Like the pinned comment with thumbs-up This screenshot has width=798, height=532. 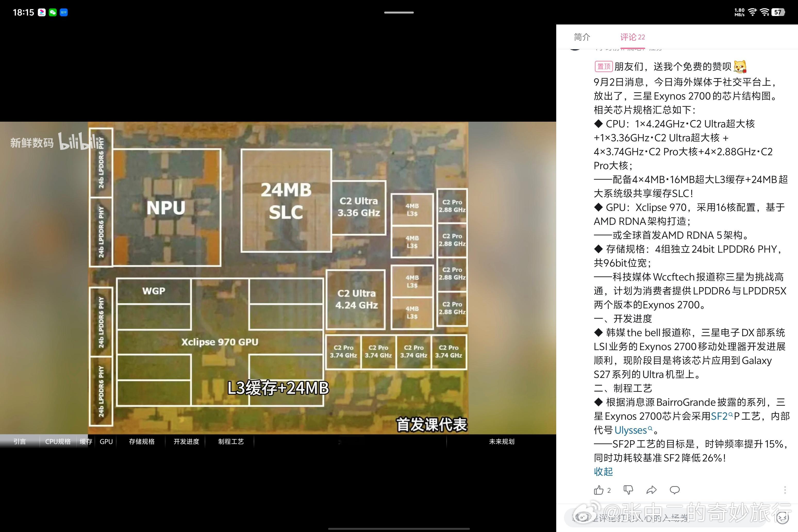pyautogui.click(x=599, y=490)
